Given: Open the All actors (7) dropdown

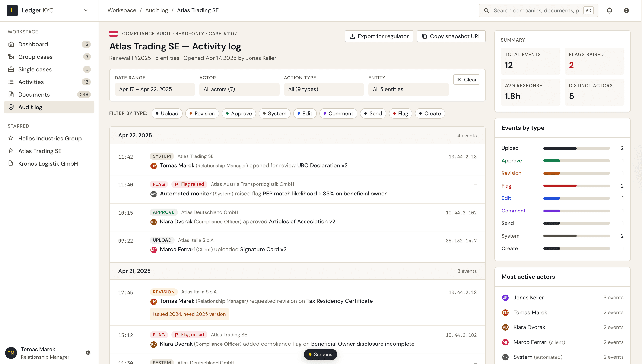Looking at the screenshot, I should [239, 89].
